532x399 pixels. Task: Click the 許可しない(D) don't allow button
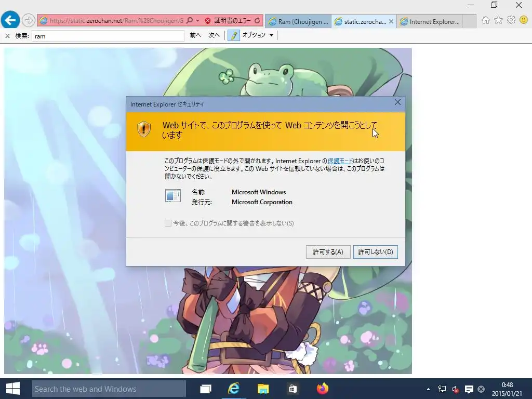tap(375, 252)
